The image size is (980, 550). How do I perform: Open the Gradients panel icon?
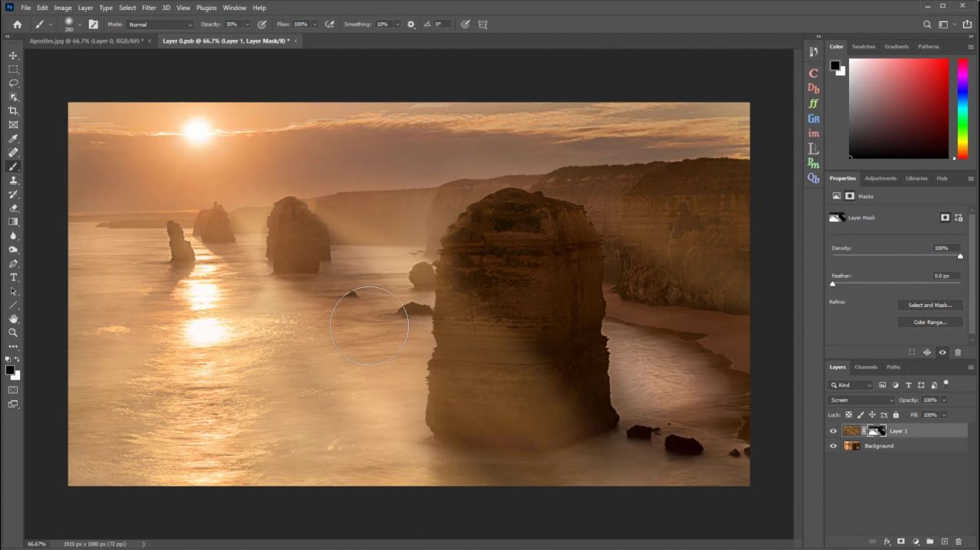click(x=896, y=46)
